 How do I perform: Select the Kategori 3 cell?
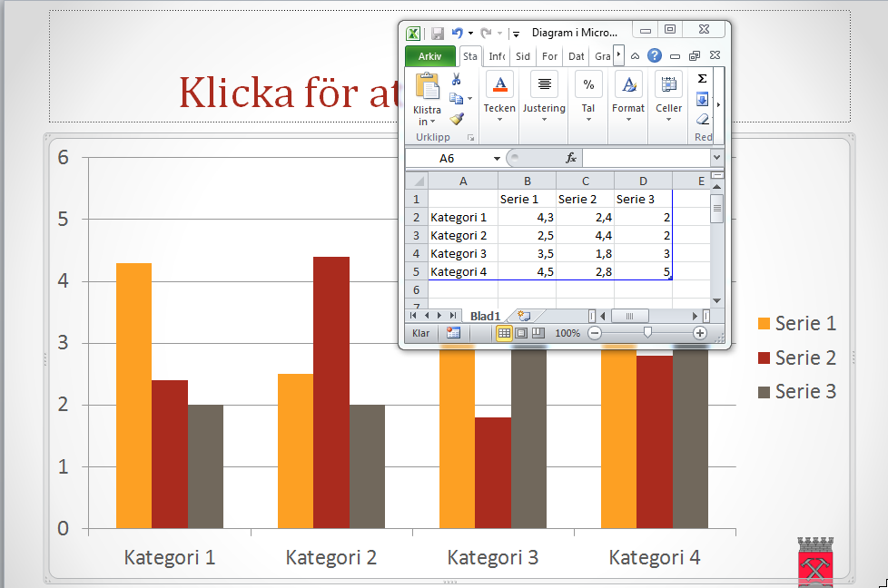click(463, 253)
